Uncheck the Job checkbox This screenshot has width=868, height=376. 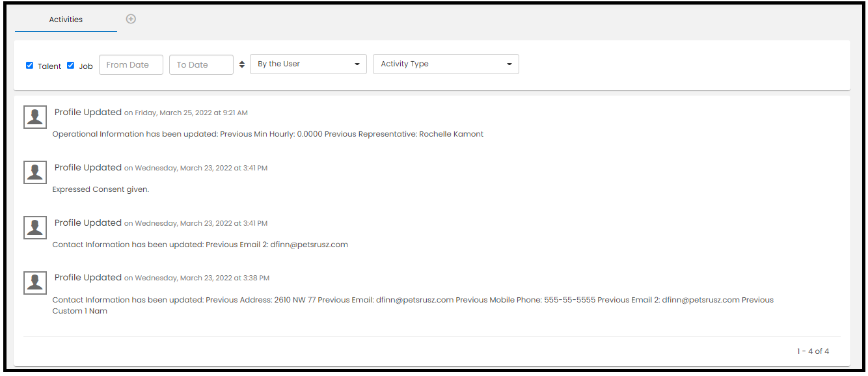pyautogui.click(x=71, y=65)
